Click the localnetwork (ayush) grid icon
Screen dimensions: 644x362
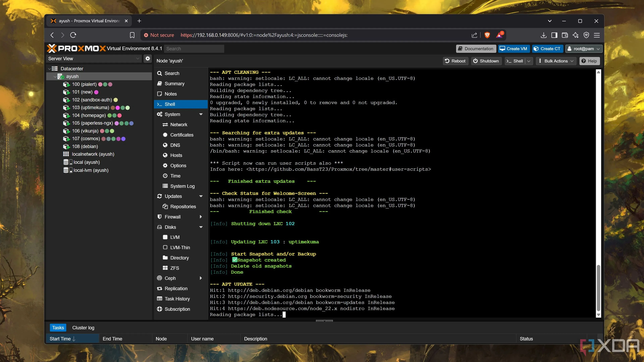[x=66, y=154]
